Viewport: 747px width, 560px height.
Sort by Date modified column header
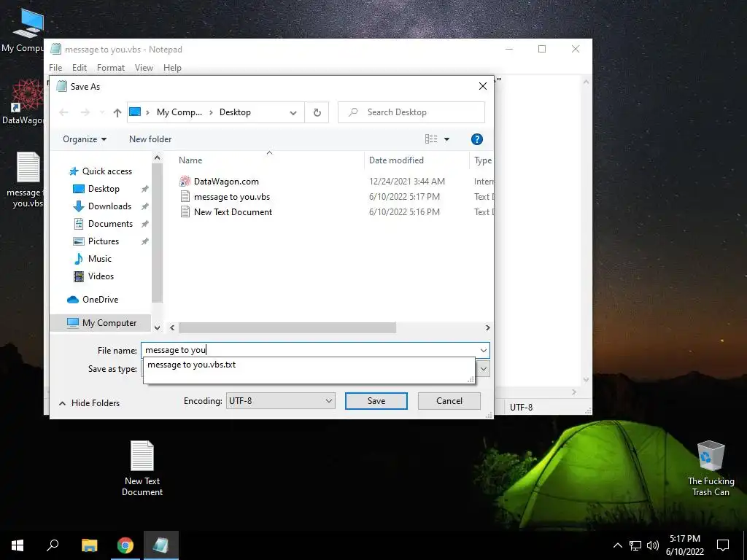[x=396, y=160]
